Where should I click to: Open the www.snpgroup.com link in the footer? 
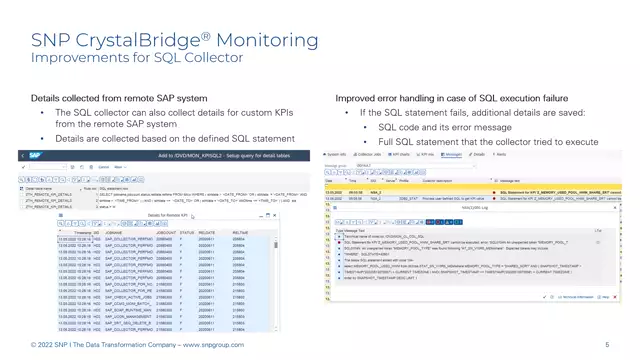click(x=213, y=345)
